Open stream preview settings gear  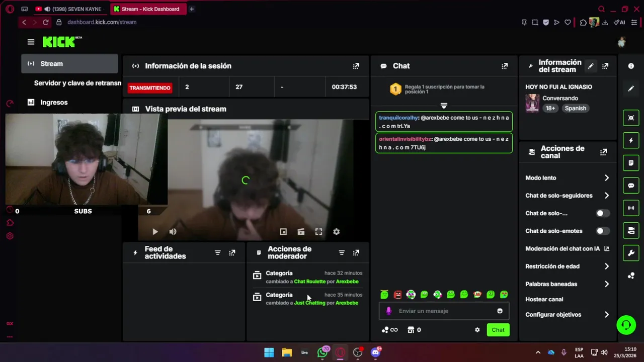point(336,232)
